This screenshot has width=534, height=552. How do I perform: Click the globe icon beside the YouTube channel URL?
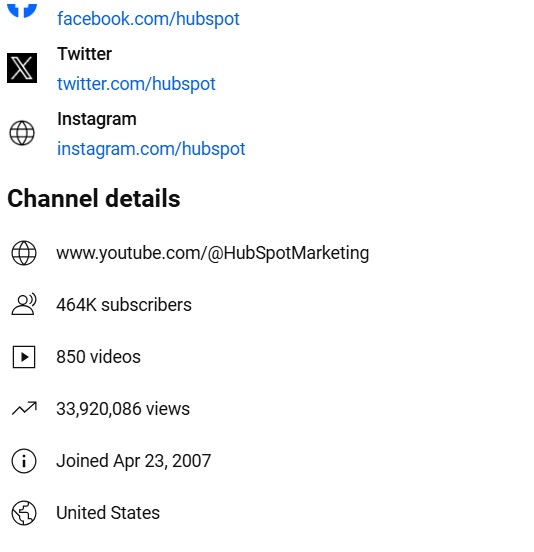(24, 253)
